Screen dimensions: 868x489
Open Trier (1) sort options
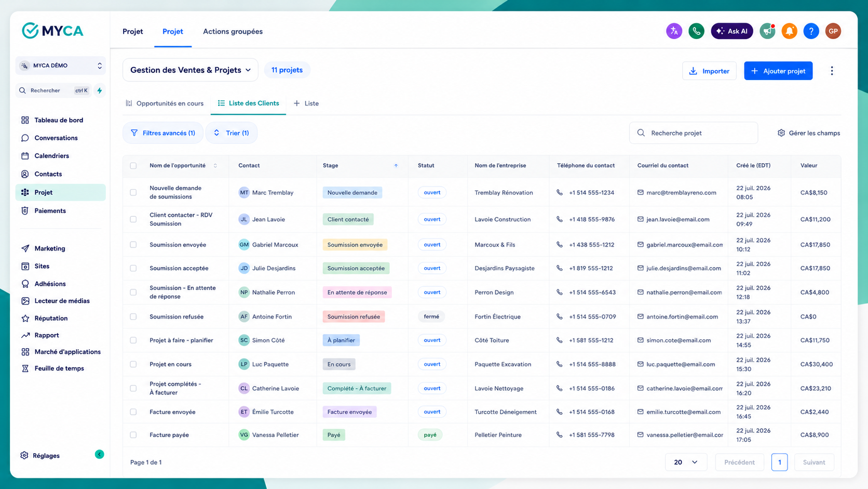tap(232, 133)
